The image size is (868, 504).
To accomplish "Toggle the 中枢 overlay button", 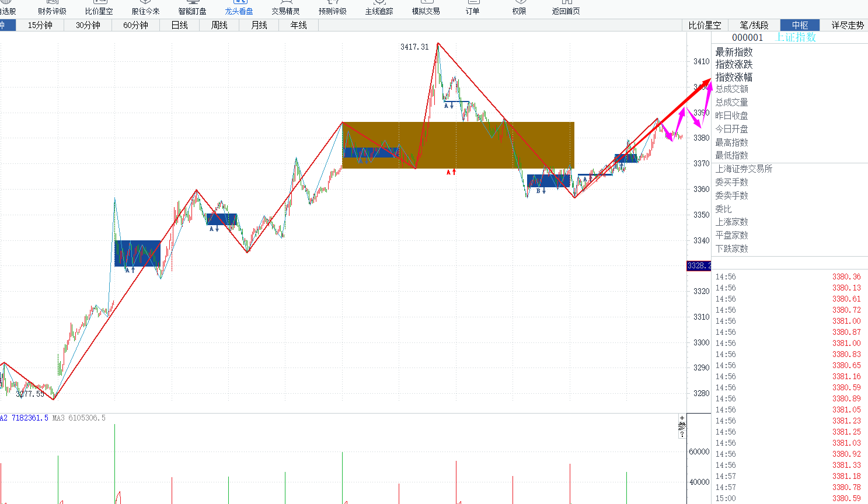I will pyautogui.click(x=800, y=25).
